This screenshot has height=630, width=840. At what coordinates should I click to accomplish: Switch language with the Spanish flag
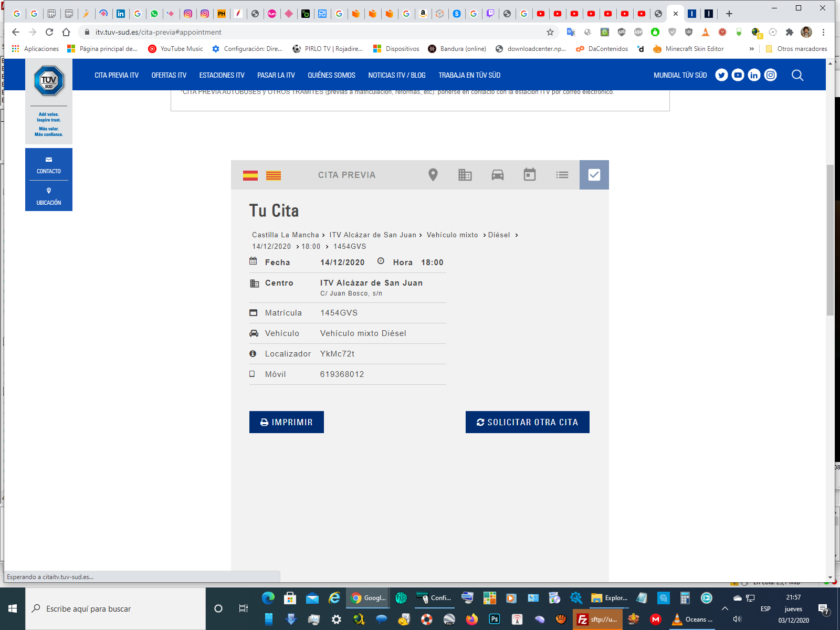(x=250, y=175)
